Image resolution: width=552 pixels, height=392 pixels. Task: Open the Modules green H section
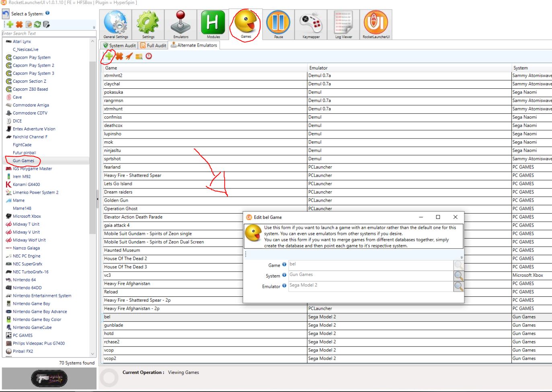(x=213, y=24)
